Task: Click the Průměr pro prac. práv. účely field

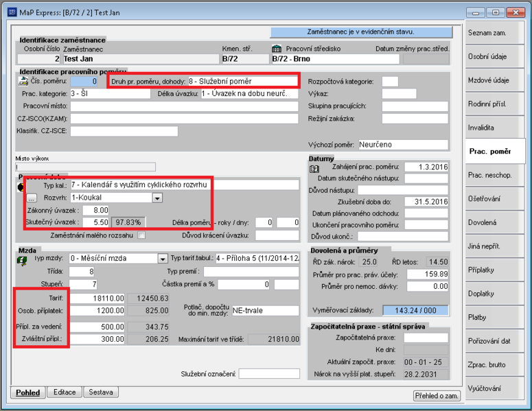Action: click(428, 274)
